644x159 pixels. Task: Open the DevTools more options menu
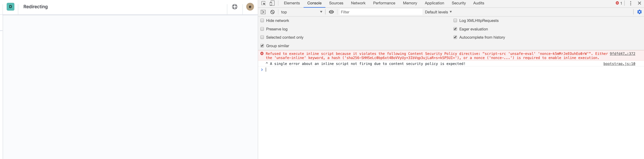631,3
